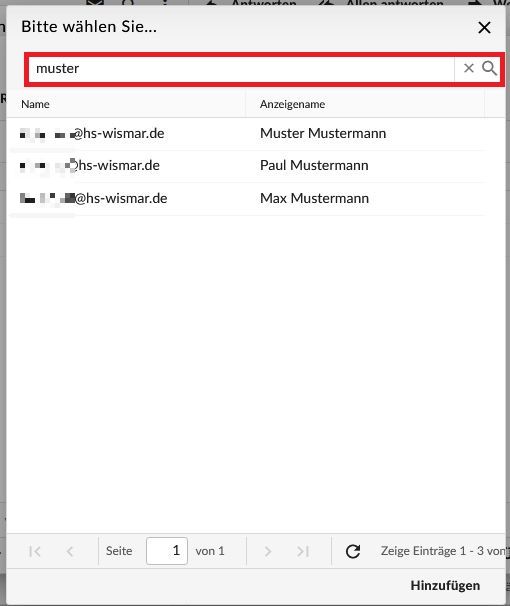Sort by Anzeigename column header

pos(365,104)
